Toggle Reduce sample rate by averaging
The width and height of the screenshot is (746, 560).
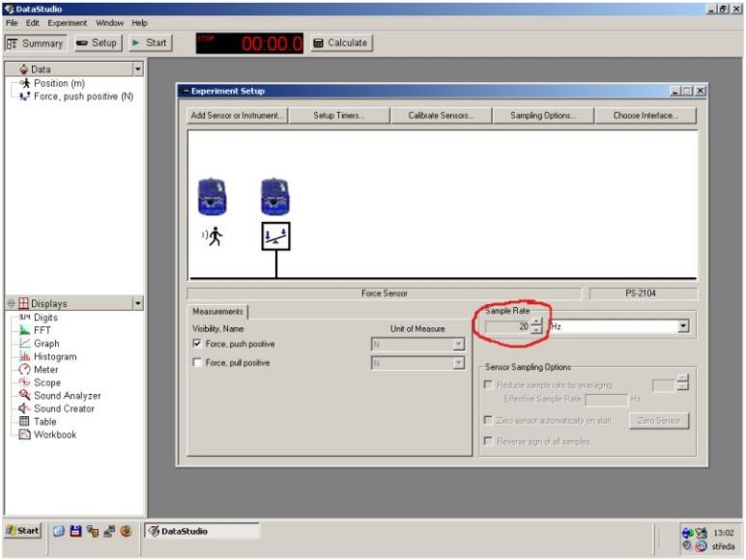pyautogui.click(x=488, y=384)
